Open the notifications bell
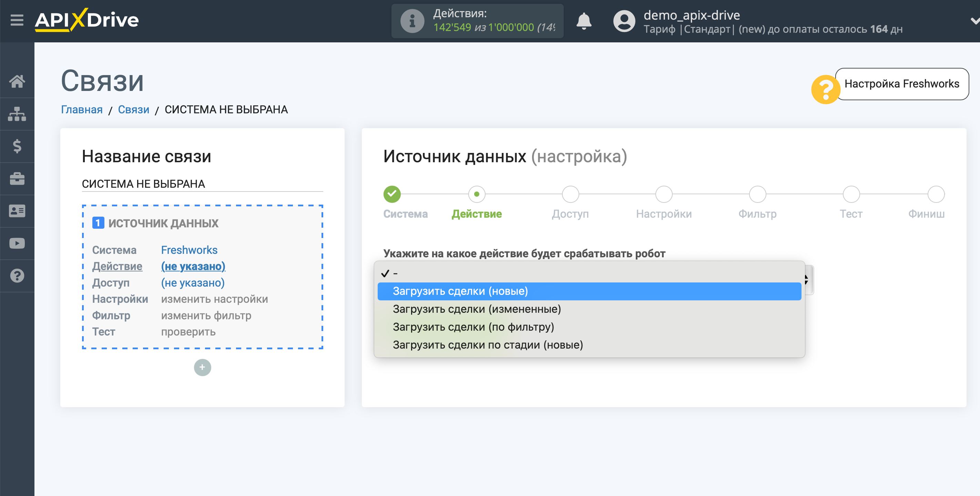The height and width of the screenshot is (496, 980). tap(584, 21)
